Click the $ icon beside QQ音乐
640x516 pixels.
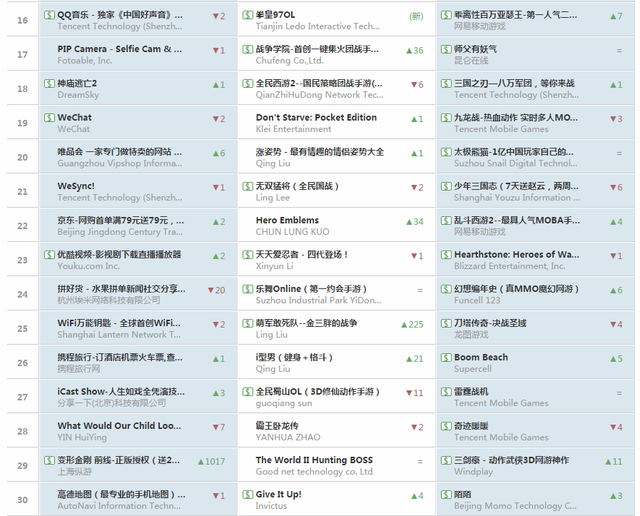coord(49,15)
